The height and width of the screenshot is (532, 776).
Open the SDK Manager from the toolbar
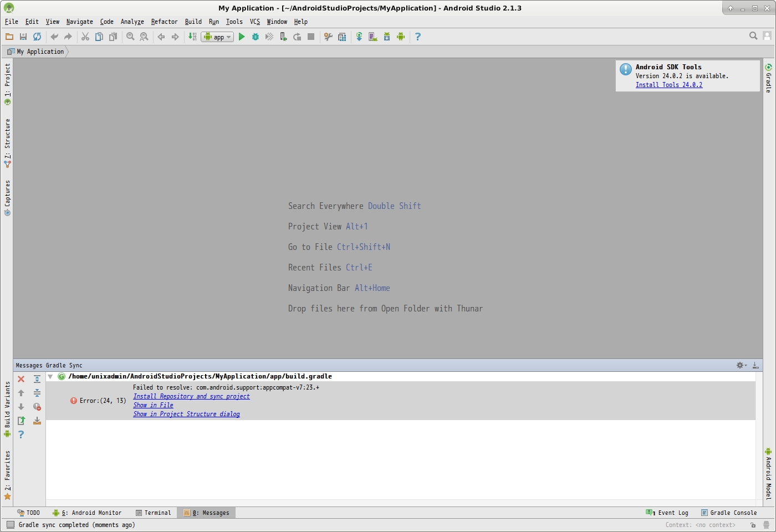click(x=387, y=37)
